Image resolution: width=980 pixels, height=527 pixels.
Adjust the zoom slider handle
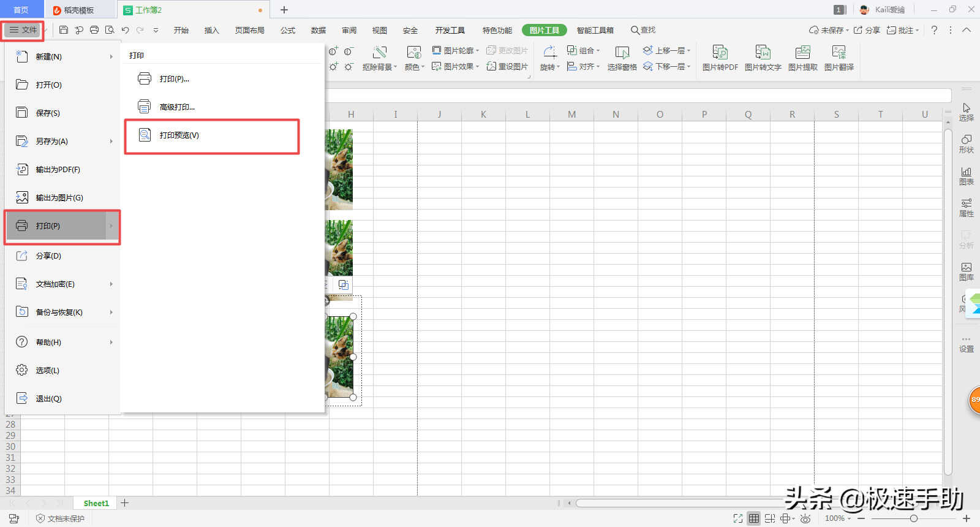[x=914, y=518]
